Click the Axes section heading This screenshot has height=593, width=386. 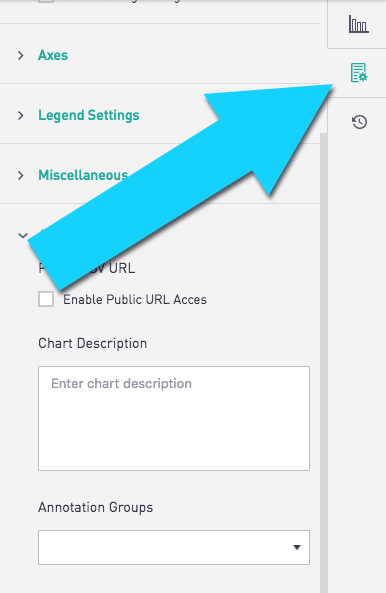[53, 55]
